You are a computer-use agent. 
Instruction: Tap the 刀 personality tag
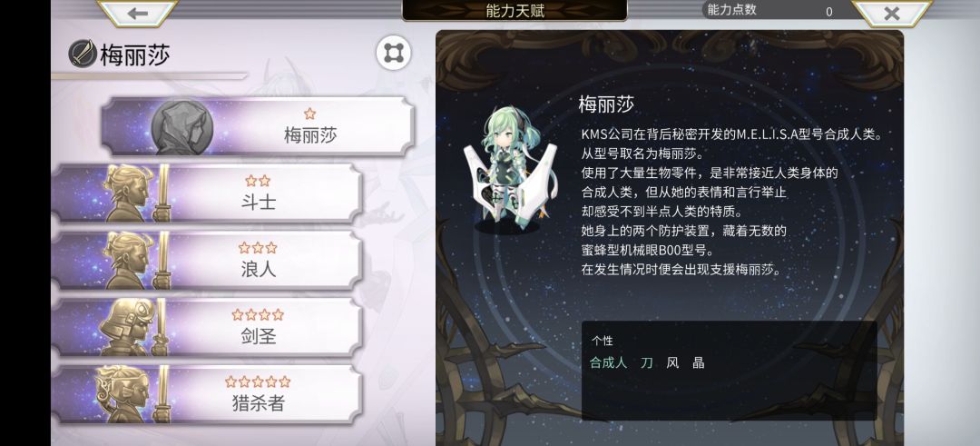pos(647,362)
